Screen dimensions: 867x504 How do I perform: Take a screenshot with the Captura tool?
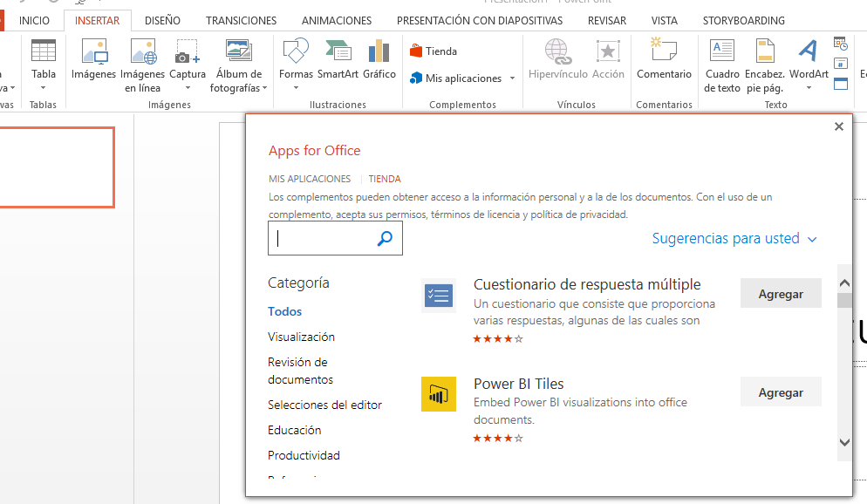(188, 52)
